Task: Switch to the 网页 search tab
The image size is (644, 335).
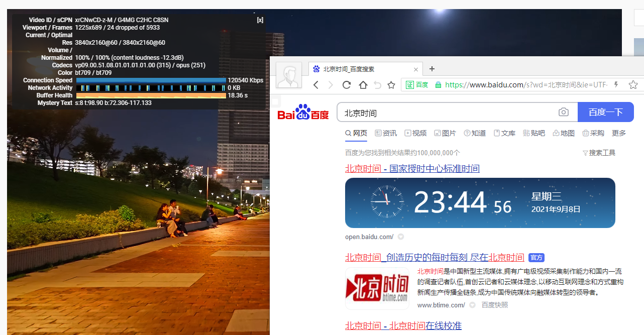Action: tap(356, 133)
